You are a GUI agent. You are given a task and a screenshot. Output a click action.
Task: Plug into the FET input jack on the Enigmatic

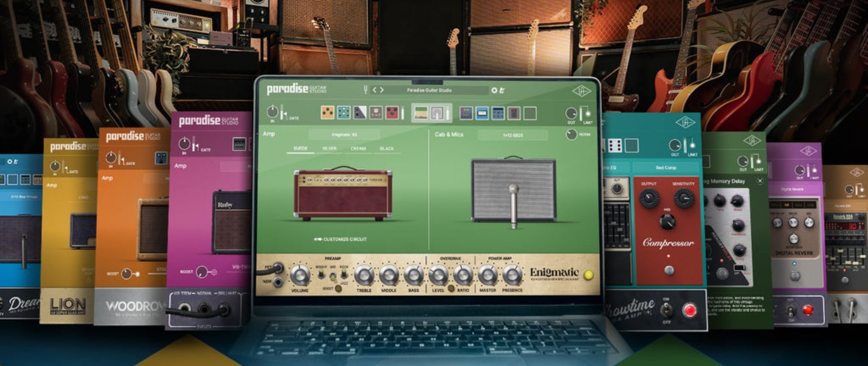[277, 268]
